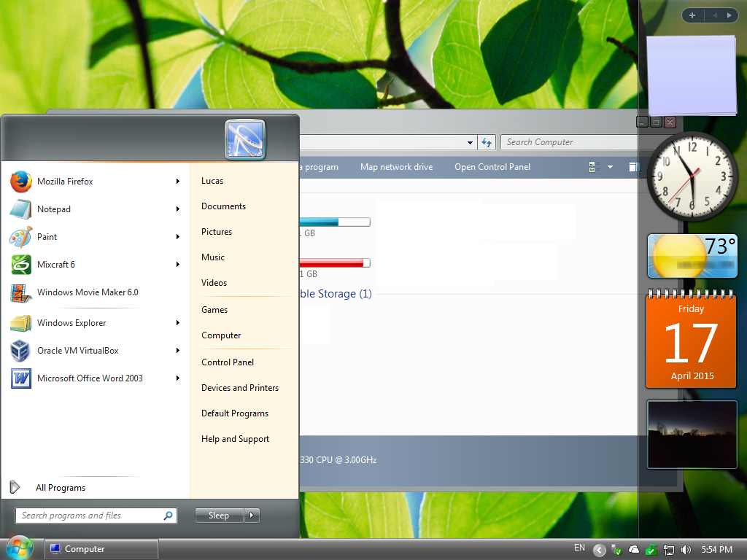The height and width of the screenshot is (560, 747).
Task: Click the volume icon in the system tray
Action: tap(686, 549)
